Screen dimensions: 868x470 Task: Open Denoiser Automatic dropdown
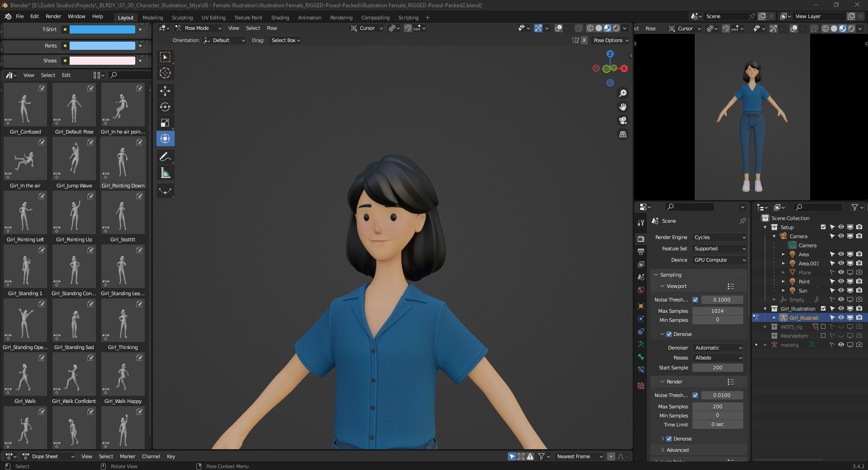click(718, 348)
